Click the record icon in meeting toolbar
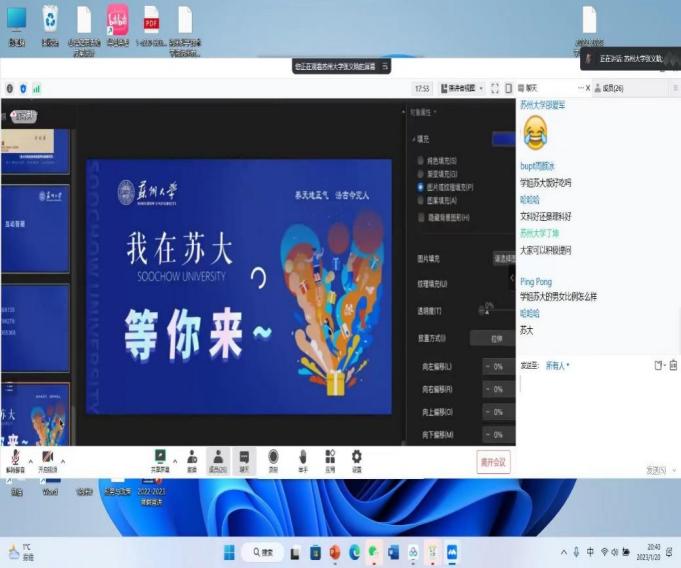This screenshot has height=568, width=681. tap(273, 456)
